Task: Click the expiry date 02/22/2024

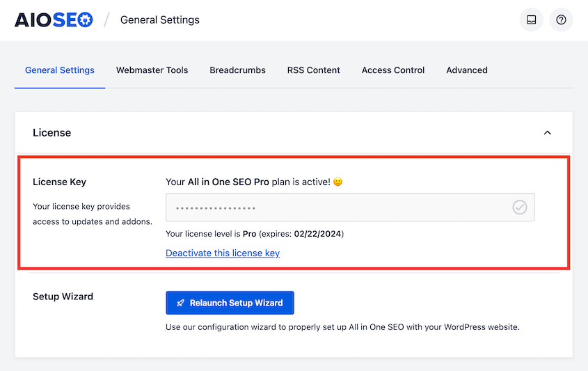Action: pos(317,234)
